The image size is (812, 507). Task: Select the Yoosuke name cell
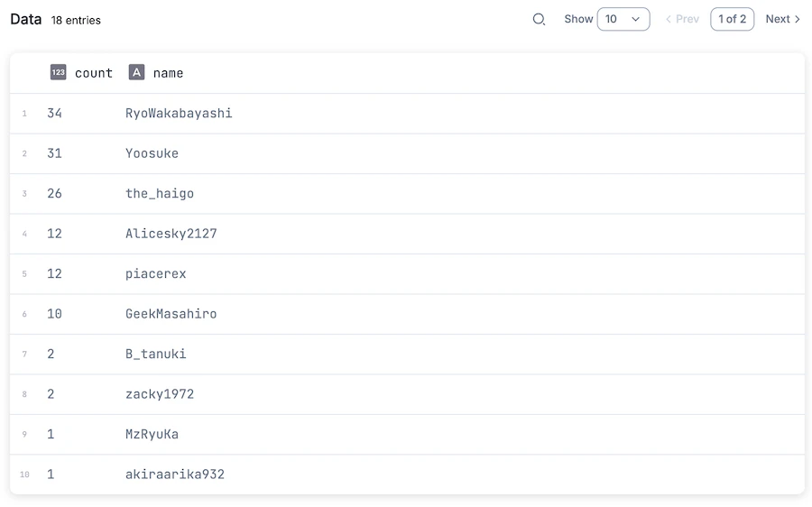coord(152,153)
